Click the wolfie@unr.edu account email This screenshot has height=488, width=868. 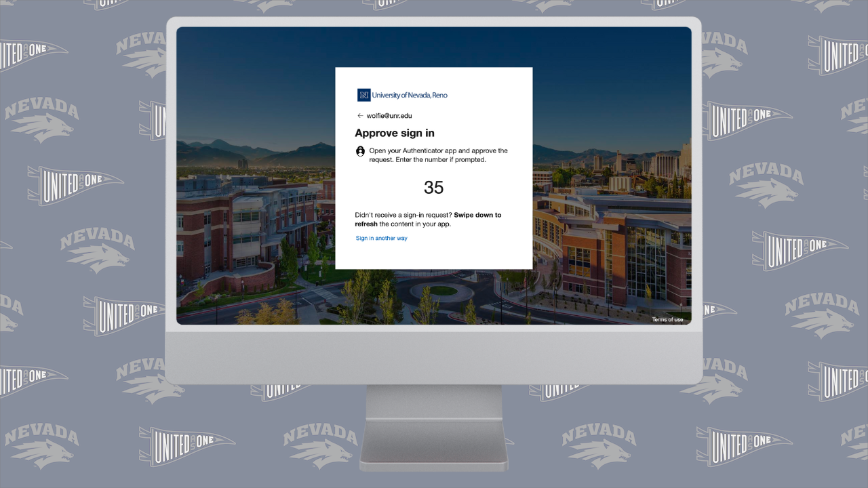tap(389, 116)
